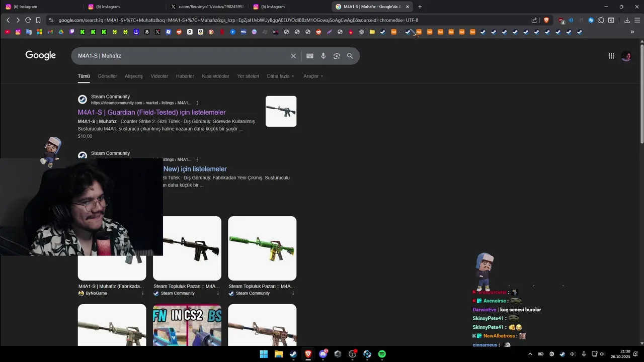Open the Google Drive bookmark

61,32
